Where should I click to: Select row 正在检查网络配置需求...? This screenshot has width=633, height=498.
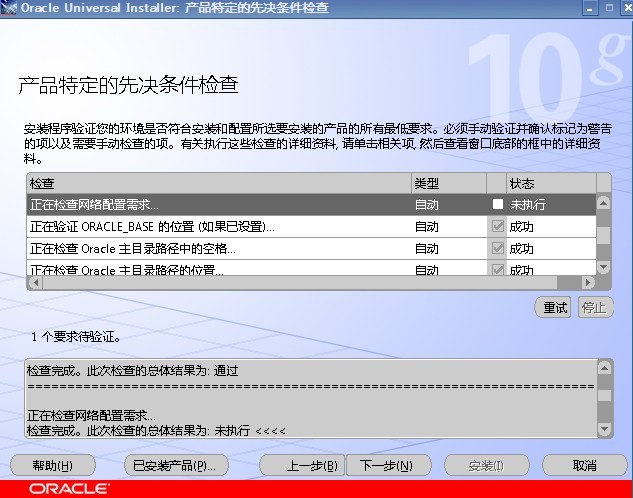(x=311, y=204)
